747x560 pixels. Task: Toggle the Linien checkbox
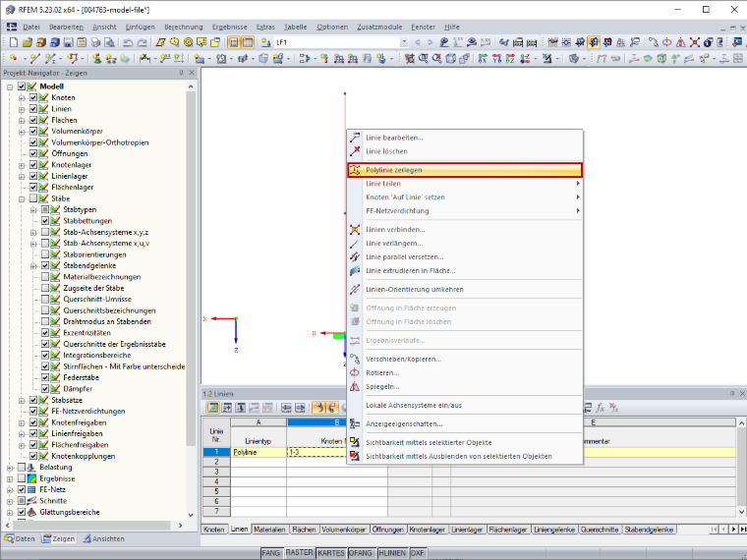pos(32,109)
